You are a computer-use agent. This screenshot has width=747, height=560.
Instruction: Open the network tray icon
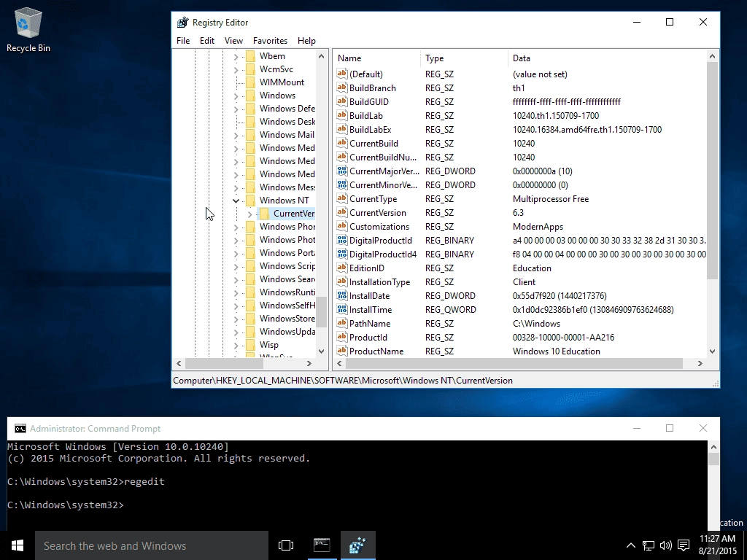click(x=648, y=545)
